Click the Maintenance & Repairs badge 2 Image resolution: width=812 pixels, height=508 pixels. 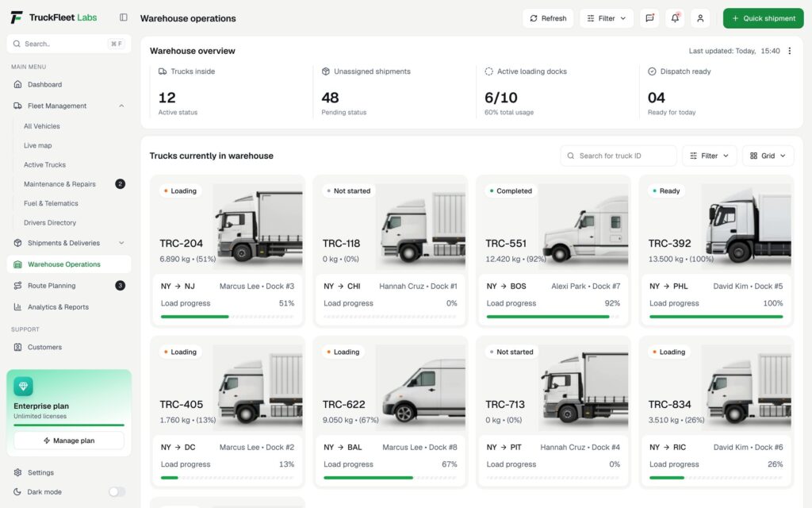pyautogui.click(x=121, y=184)
